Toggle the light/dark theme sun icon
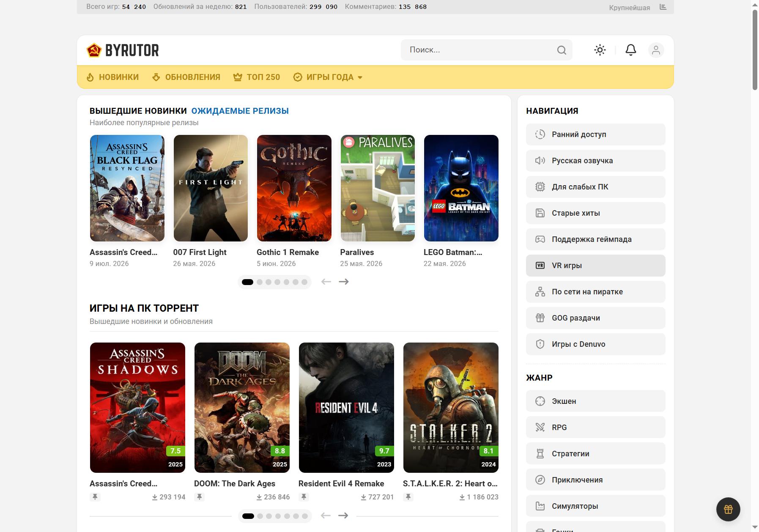759x532 pixels. (600, 50)
